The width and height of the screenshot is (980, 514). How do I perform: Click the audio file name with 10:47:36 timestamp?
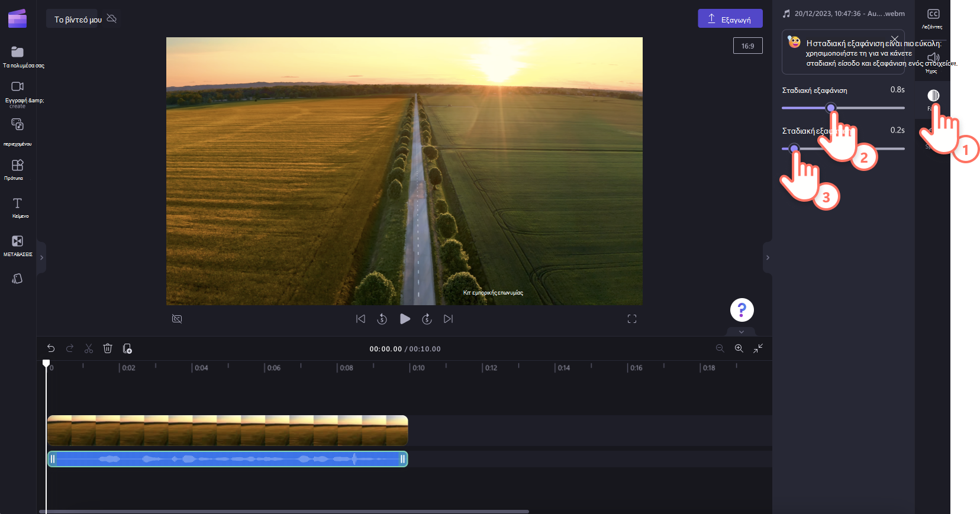(849, 14)
